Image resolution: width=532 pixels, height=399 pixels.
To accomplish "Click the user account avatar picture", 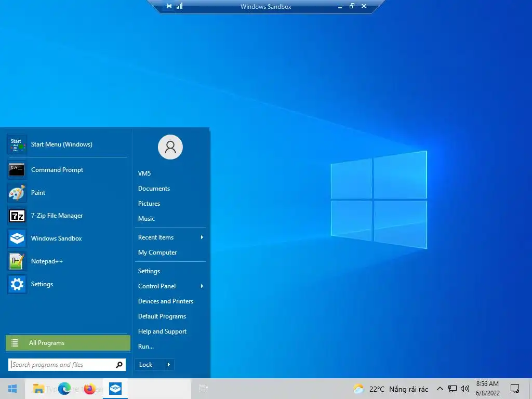I will pos(170,147).
